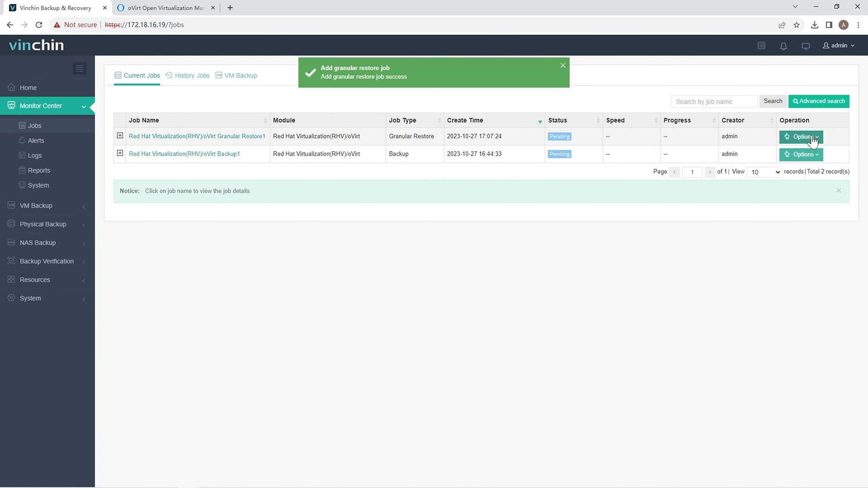Click the Monitor Center sidebar icon

(x=11, y=105)
